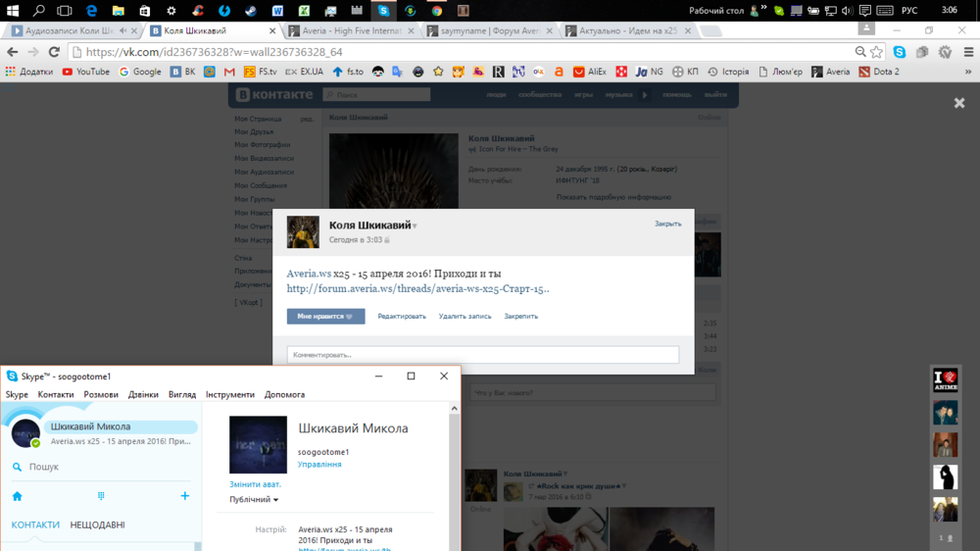Click the plus icon to add Skype contact
Viewport: 980px width, 551px height.
(184, 496)
